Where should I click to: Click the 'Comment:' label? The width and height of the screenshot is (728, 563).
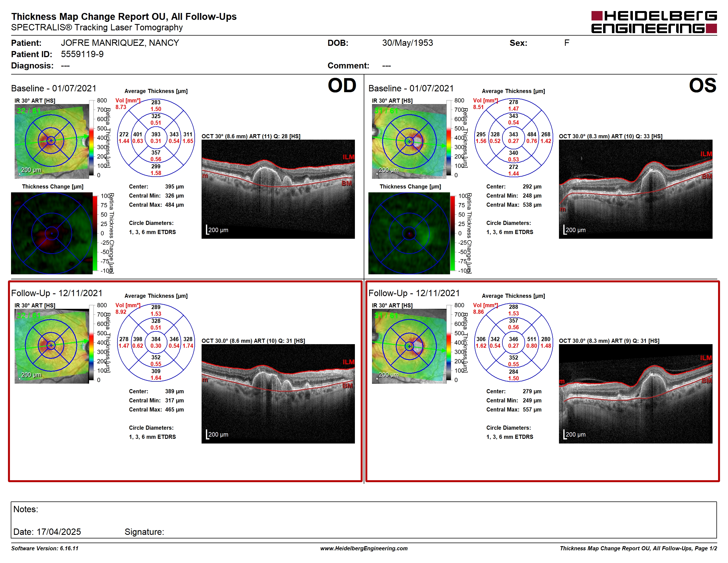pyautogui.click(x=348, y=65)
